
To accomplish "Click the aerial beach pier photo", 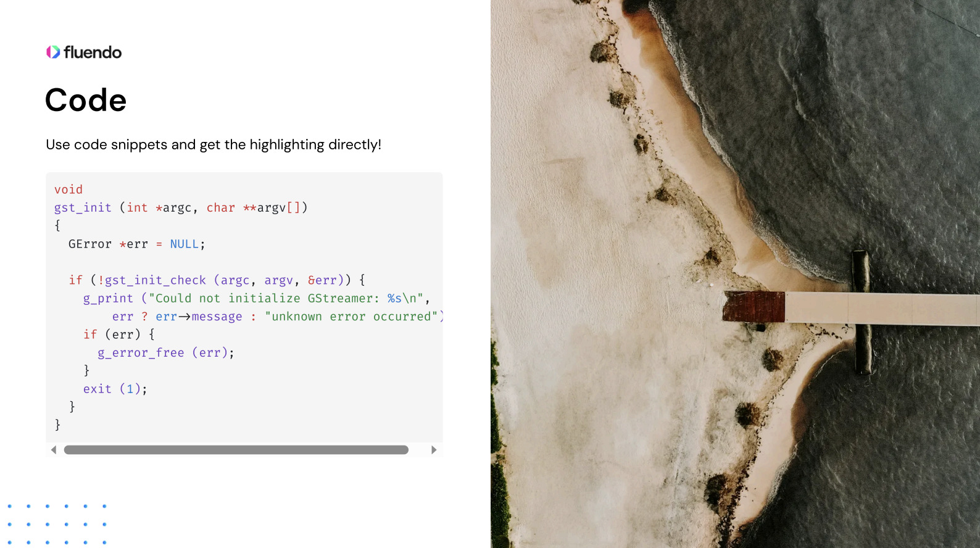I will click(x=735, y=274).
